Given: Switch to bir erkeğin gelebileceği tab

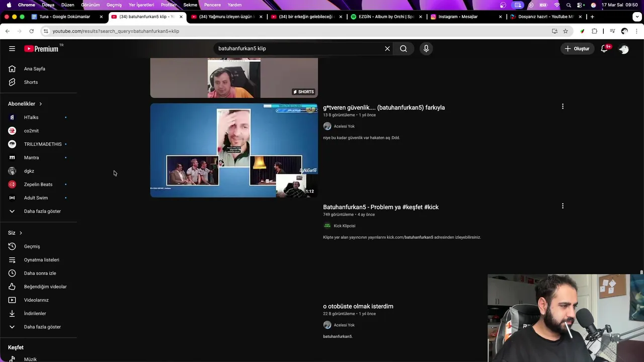Looking at the screenshot, I should (x=307, y=17).
